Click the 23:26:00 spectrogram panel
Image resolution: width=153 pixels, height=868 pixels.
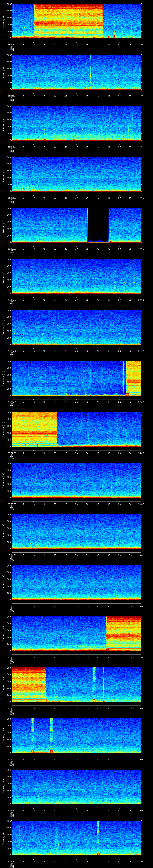77,633
